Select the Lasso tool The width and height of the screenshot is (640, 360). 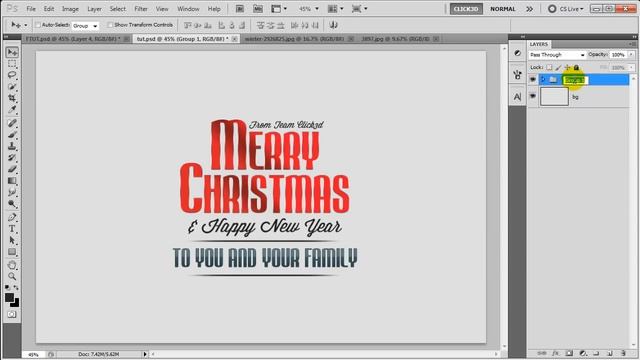click(12, 75)
